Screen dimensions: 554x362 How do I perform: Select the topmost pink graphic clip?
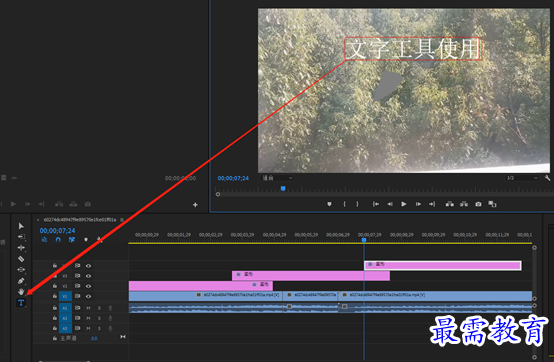click(x=442, y=265)
